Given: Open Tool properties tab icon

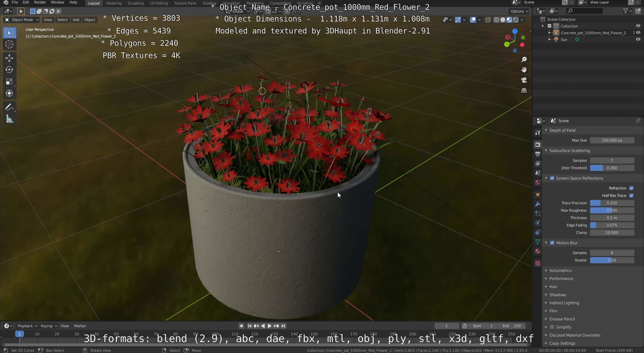Looking at the screenshot, I should point(538,133).
